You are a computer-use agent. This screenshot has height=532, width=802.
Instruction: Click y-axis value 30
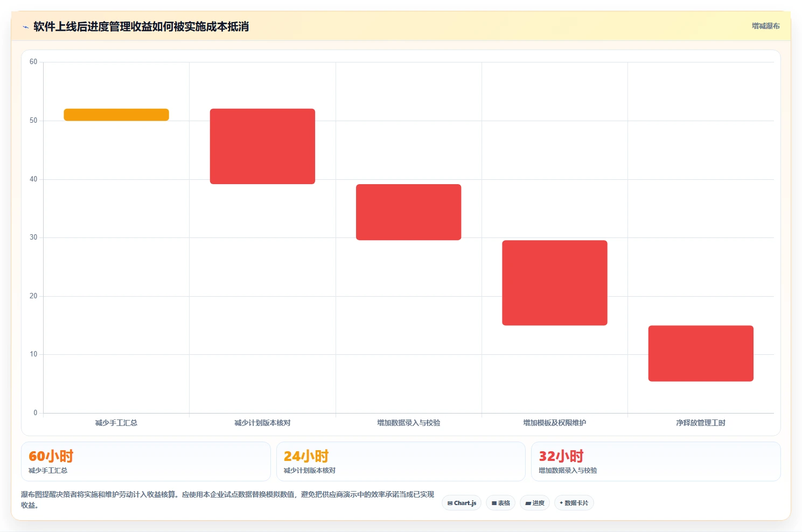click(33, 237)
